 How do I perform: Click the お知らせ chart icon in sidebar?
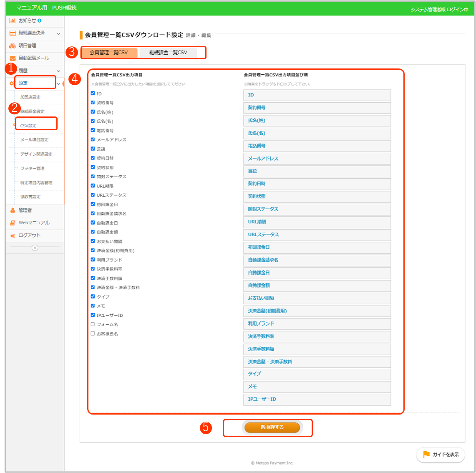click(x=13, y=20)
